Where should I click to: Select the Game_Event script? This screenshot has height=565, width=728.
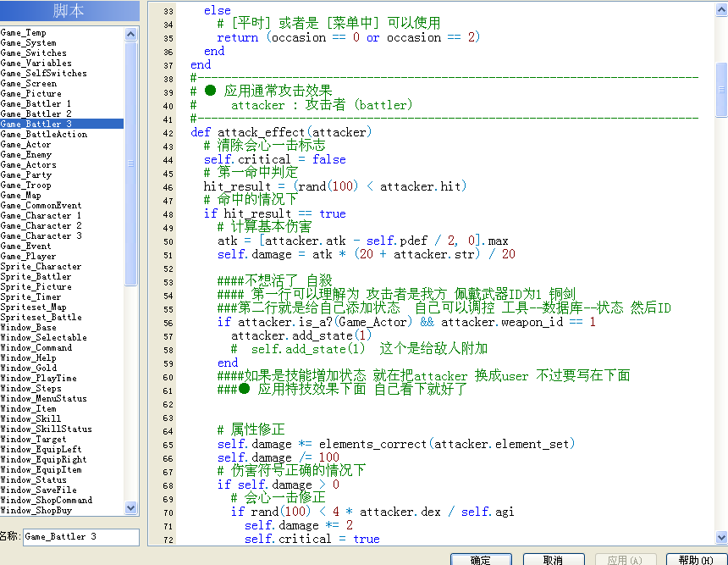(x=25, y=246)
